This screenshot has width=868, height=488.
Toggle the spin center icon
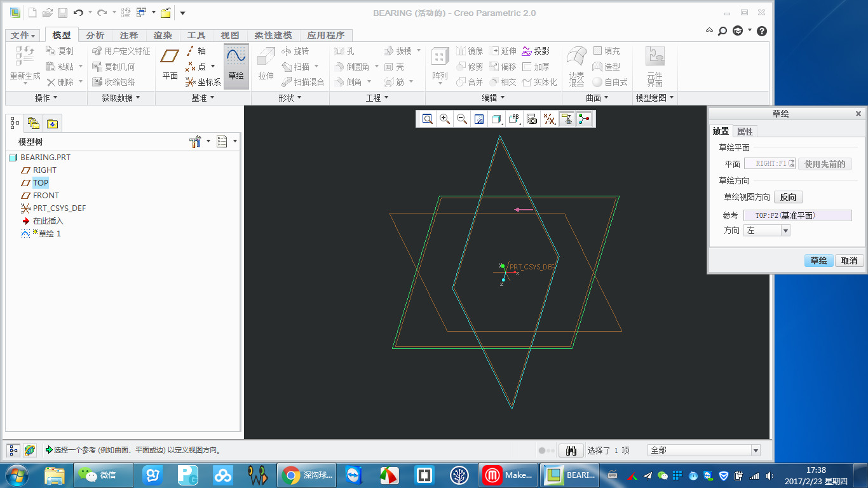[x=584, y=119]
